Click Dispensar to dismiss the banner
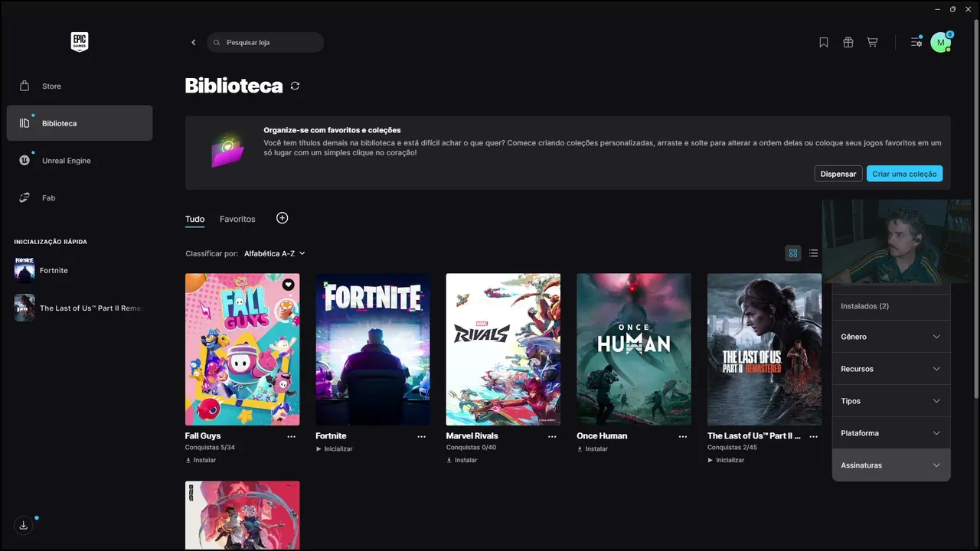This screenshot has width=980, height=551. pyautogui.click(x=838, y=174)
